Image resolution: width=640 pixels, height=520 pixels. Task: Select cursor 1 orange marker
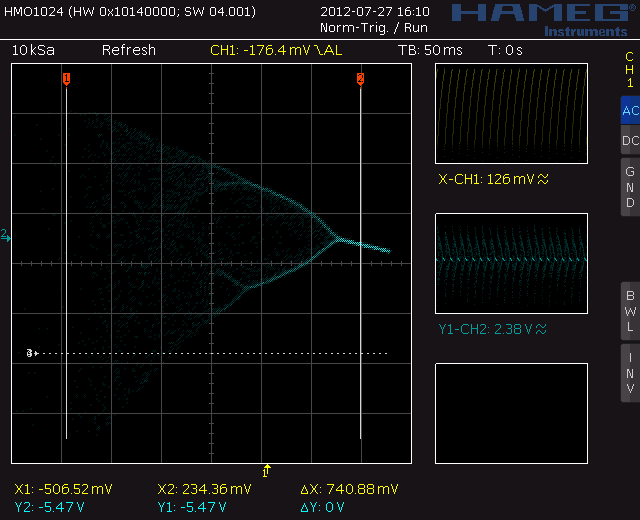click(x=66, y=78)
